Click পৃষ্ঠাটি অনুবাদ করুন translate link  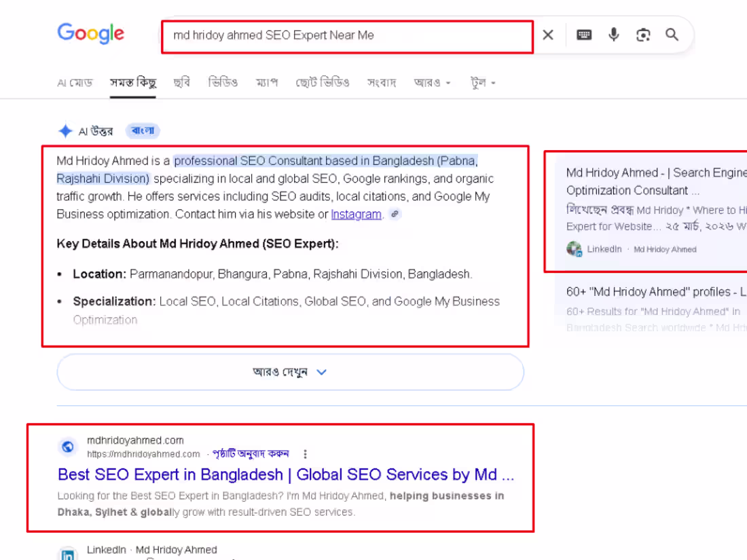point(251,454)
